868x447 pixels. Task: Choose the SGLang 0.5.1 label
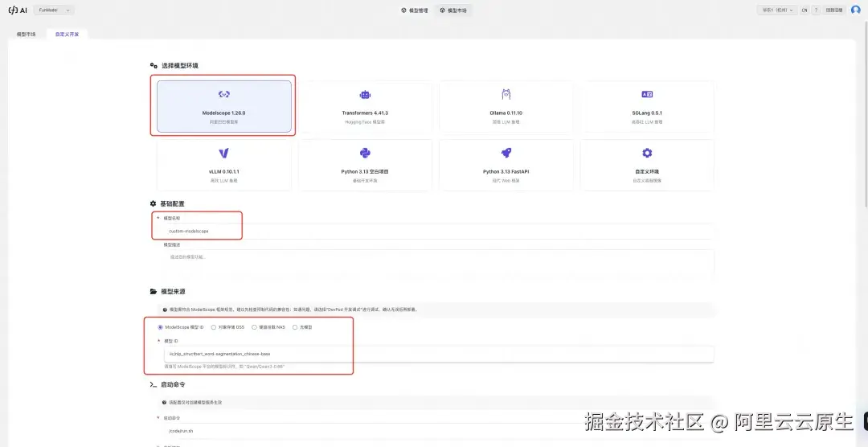[x=647, y=113]
